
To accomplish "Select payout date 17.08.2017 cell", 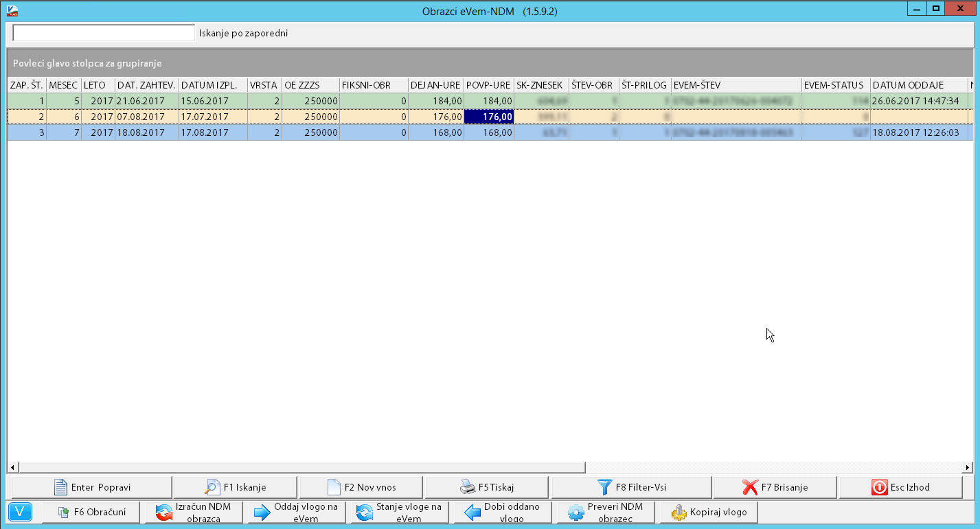I will coord(213,132).
